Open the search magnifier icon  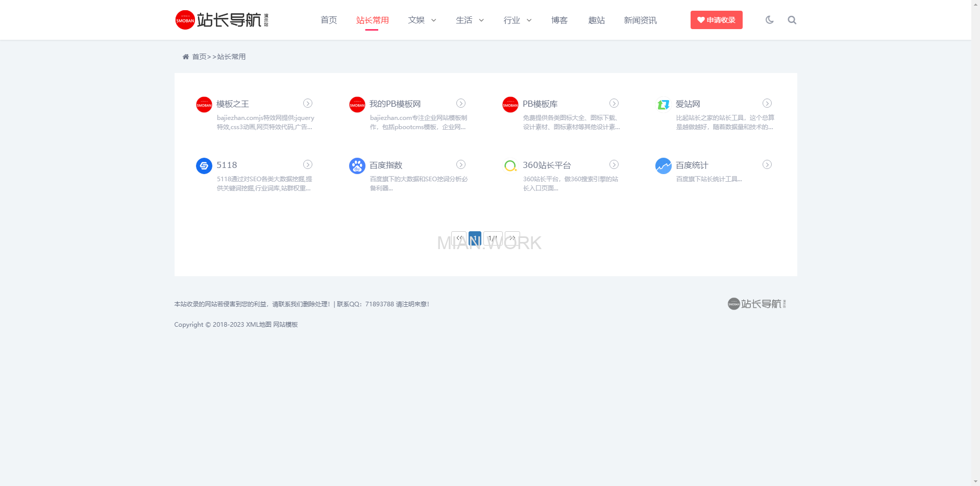(x=792, y=20)
